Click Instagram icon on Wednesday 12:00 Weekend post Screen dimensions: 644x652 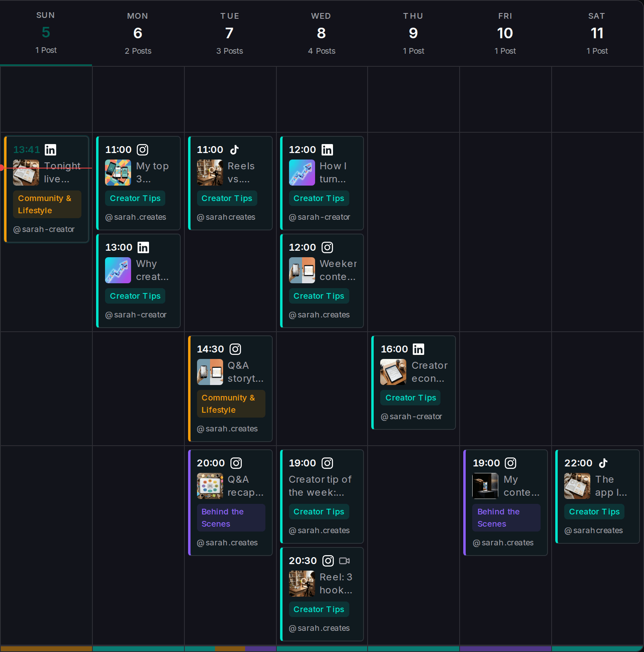pyautogui.click(x=327, y=247)
